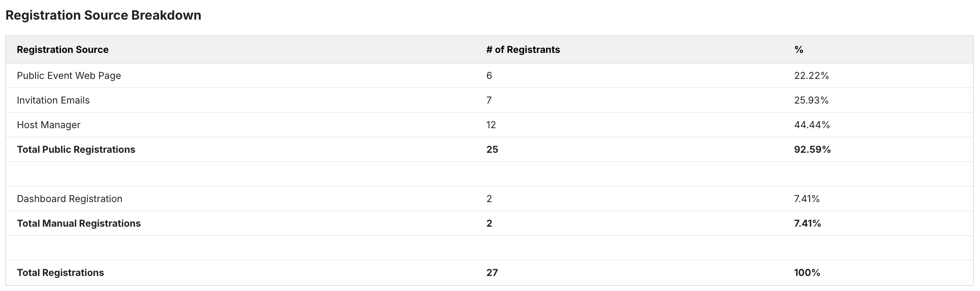The height and width of the screenshot is (291, 980).
Task: Select the Total Registrations label
Action: pos(61,273)
